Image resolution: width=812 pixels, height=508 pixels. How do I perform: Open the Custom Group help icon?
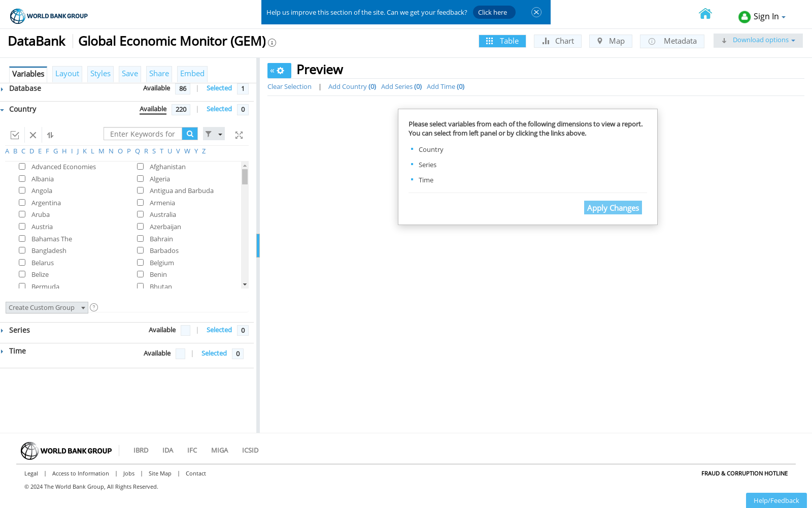pos(94,307)
